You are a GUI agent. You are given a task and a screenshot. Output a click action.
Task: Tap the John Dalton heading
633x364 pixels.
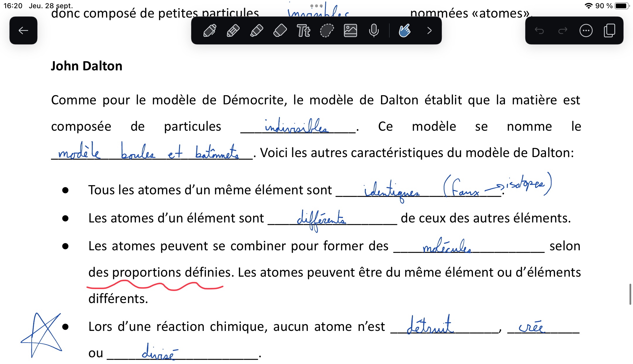(x=87, y=66)
